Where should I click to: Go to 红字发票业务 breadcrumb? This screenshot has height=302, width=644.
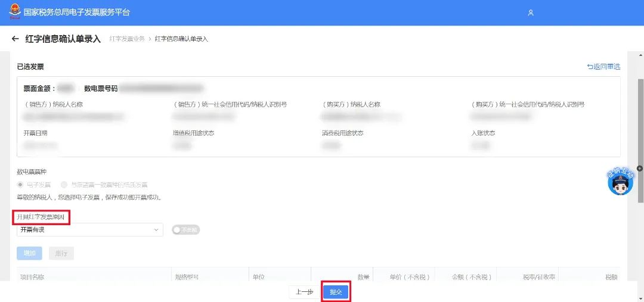click(x=127, y=39)
